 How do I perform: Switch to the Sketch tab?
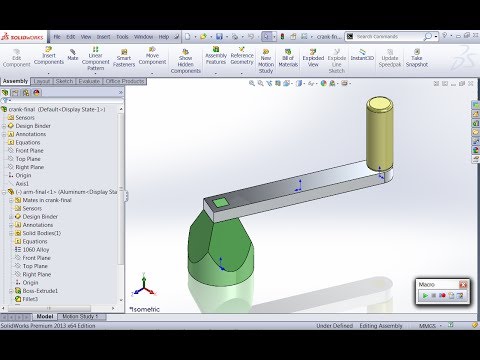coord(64,81)
